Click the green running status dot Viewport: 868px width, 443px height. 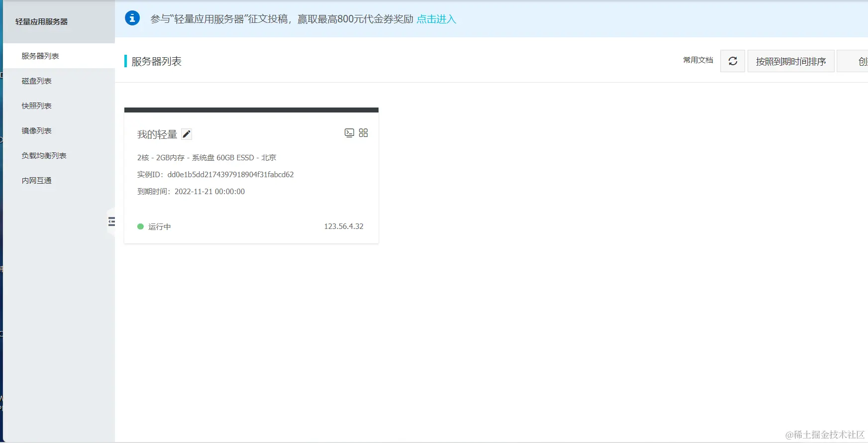point(140,226)
